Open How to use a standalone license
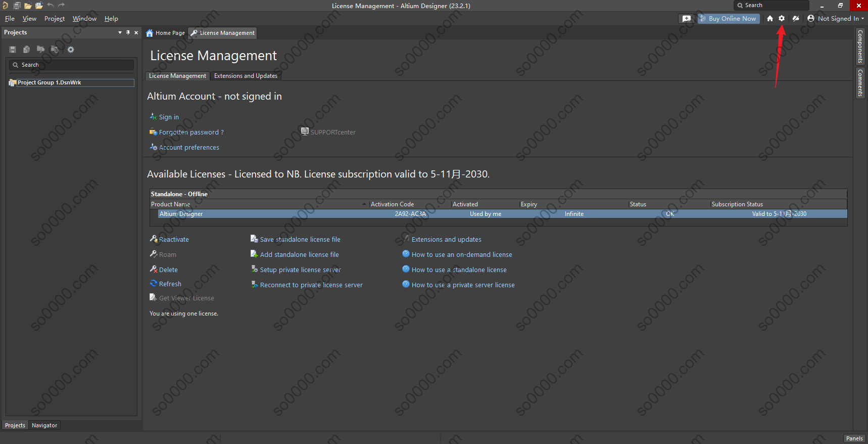 pyautogui.click(x=459, y=270)
